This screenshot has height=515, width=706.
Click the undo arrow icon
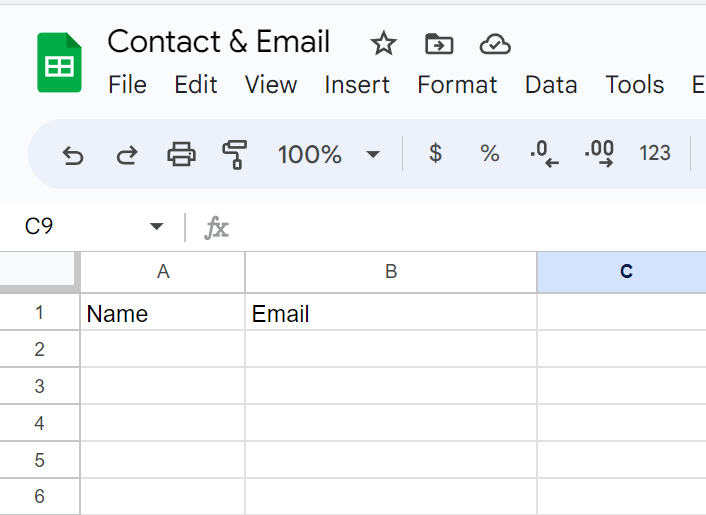click(73, 154)
